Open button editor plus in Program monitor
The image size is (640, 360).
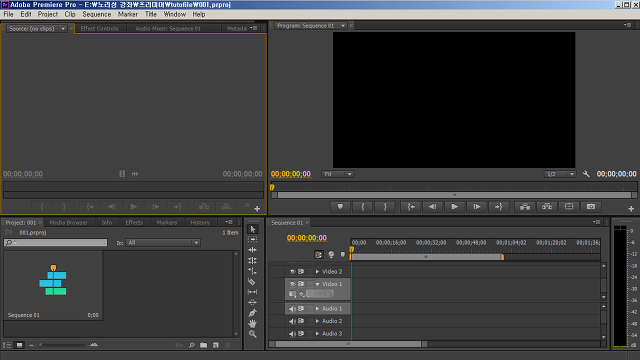coord(631,209)
